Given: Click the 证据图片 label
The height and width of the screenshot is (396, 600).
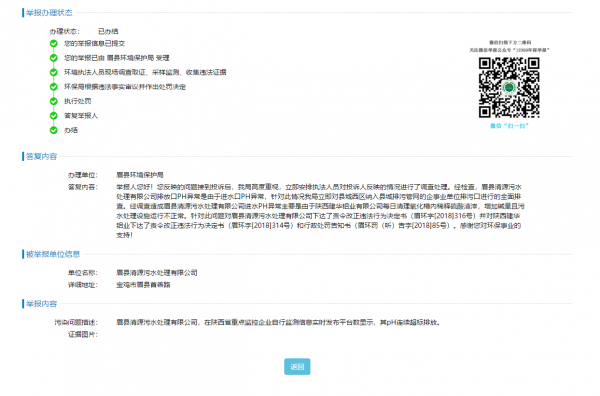Looking at the screenshot, I should click(x=83, y=335).
